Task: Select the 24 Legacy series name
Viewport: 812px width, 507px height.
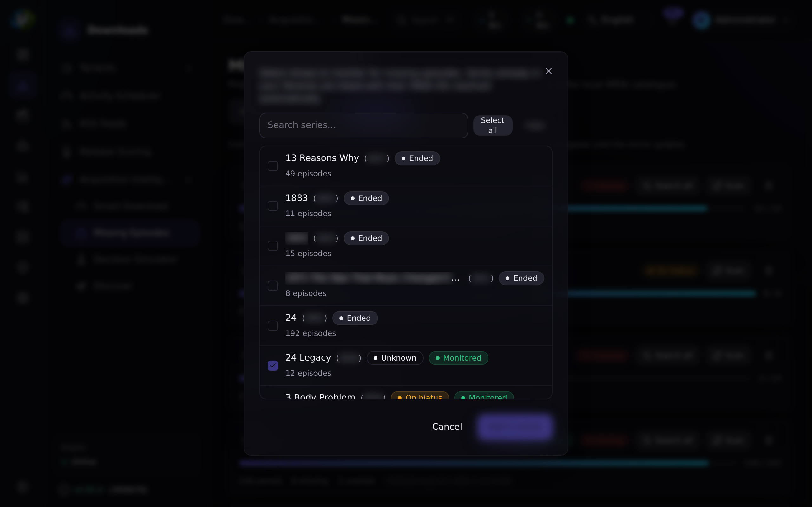Action: pos(308,358)
